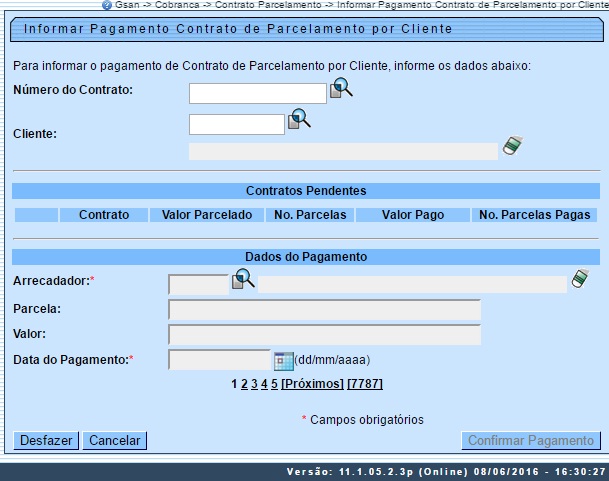Select current page number 1

point(234,384)
